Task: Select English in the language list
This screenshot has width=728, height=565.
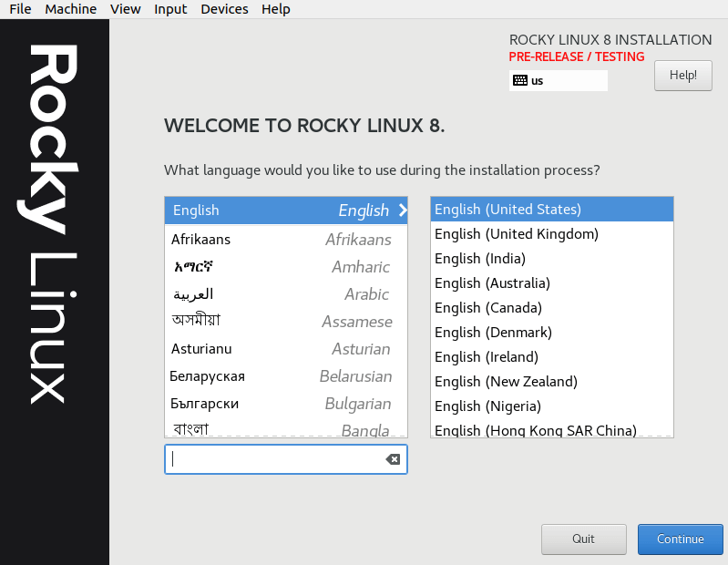Action: click(286, 211)
